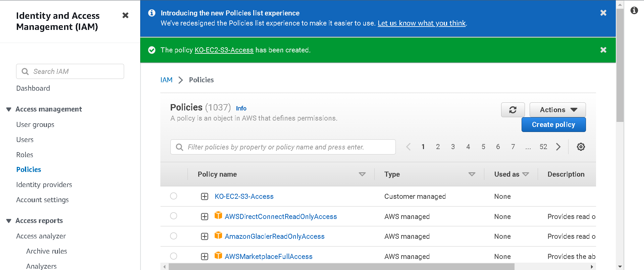Image resolution: width=644 pixels, height=270 pixels.
Task: Dismiss the policy created success banner
Action: [603, 50]
